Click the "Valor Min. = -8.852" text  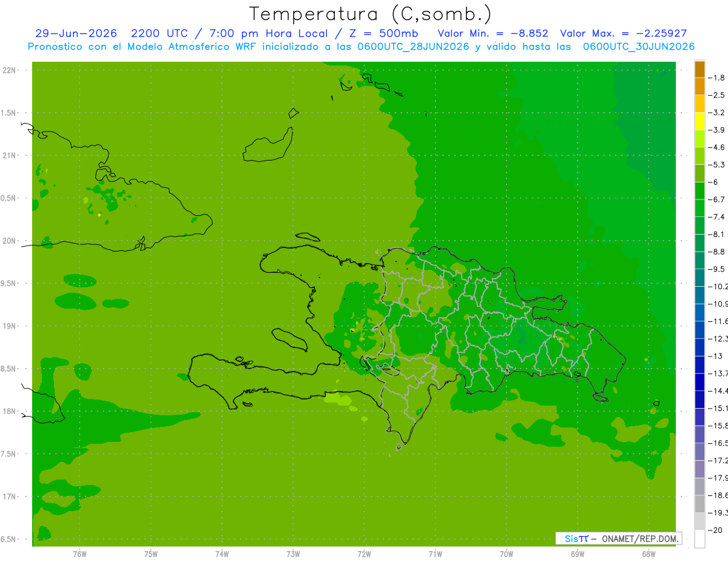[x=494, y=33]
